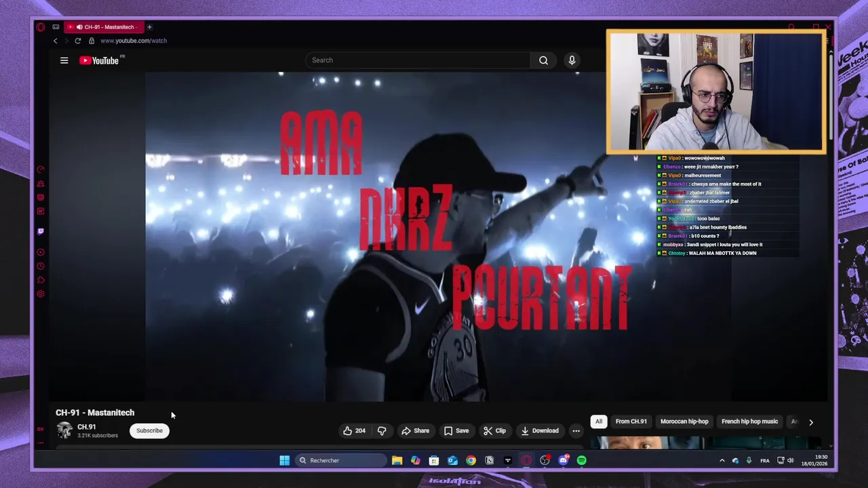868x488 pixels.
Task: Open the sidebar three-dots more menu
Action: point(41,443)
